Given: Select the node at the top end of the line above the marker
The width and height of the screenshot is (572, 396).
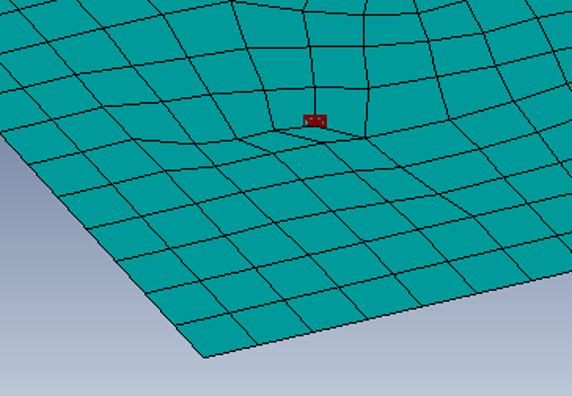Looking at the screenshot, I should 315,88.
